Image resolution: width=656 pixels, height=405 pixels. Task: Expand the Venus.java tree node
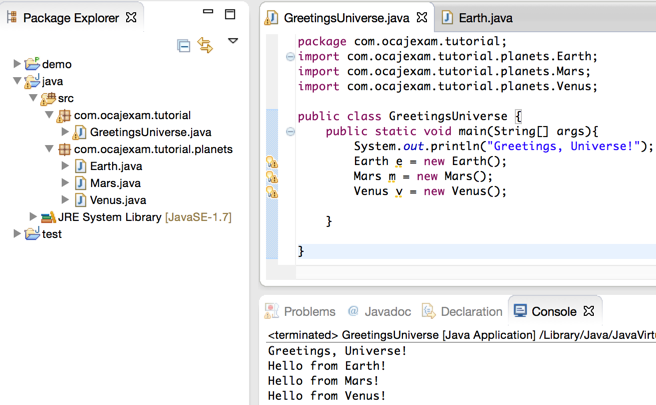65,199
